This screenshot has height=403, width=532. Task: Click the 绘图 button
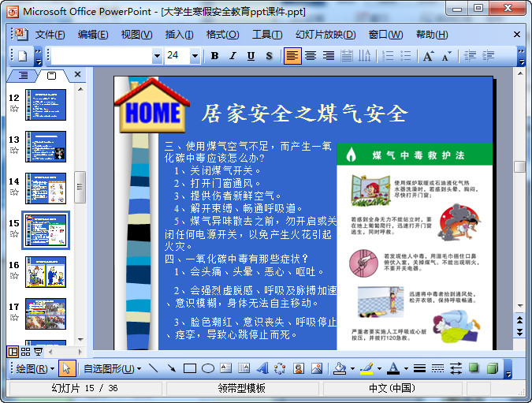pyautogui.click(x=35, y=368)
